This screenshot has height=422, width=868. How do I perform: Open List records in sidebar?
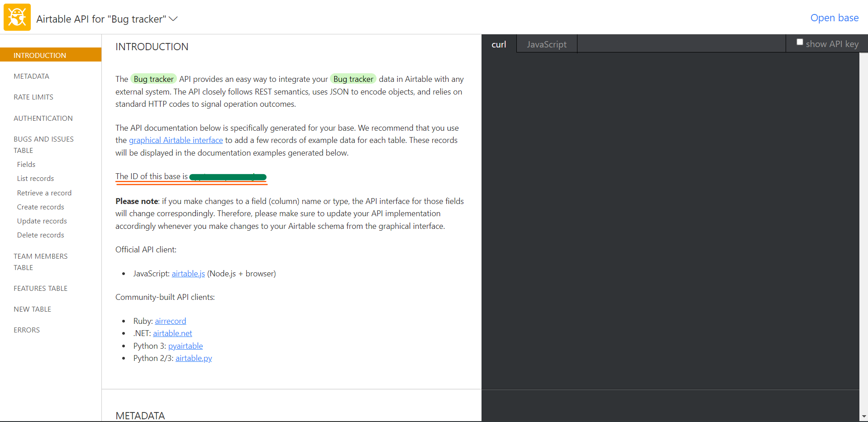pyautogui.click(x=35, y=178)
